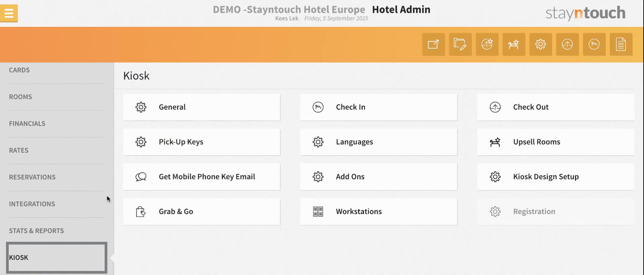Open the hamburger main menu

pyautogui.click(x=9, y=13)
